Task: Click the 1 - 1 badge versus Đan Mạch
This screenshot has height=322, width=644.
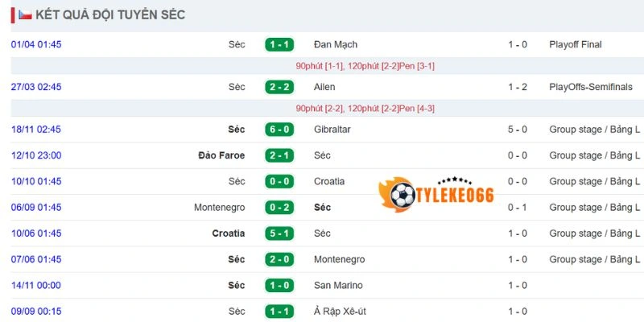Action: tap(278, 45)
